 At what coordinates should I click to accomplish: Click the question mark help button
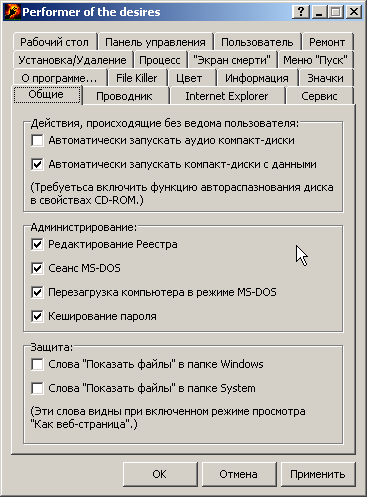pos(301,12)
